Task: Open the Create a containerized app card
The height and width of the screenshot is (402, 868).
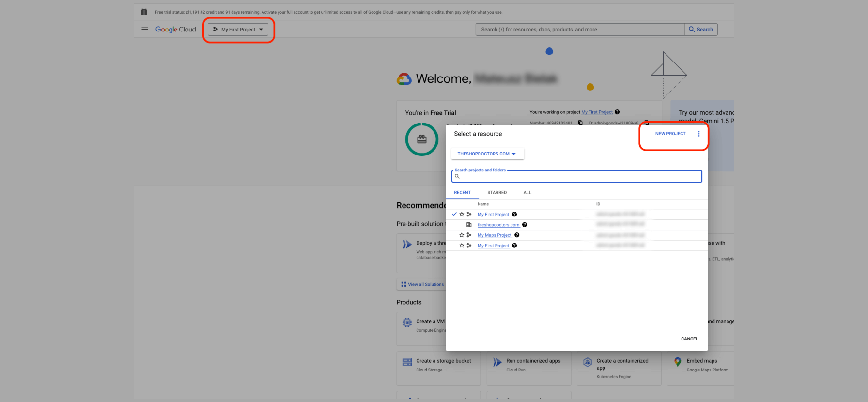Action: 619,368
